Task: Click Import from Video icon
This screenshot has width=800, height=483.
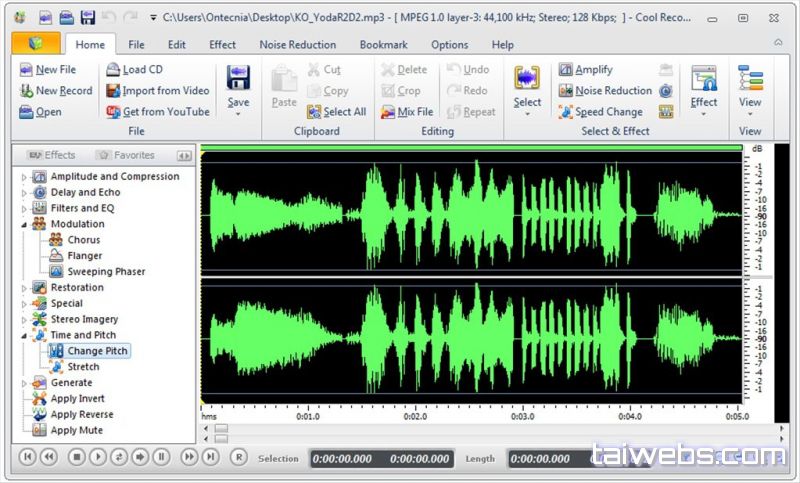Action: coord(112,91)
